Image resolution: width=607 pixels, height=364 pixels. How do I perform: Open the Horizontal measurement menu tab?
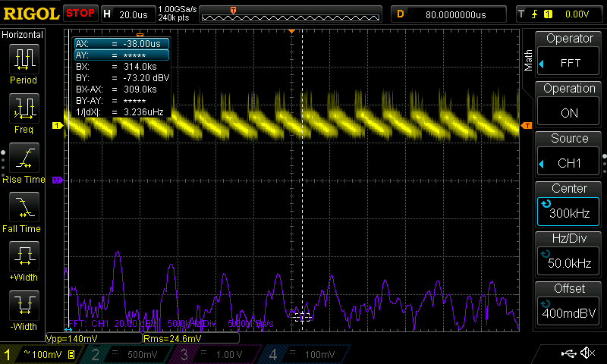23,35
